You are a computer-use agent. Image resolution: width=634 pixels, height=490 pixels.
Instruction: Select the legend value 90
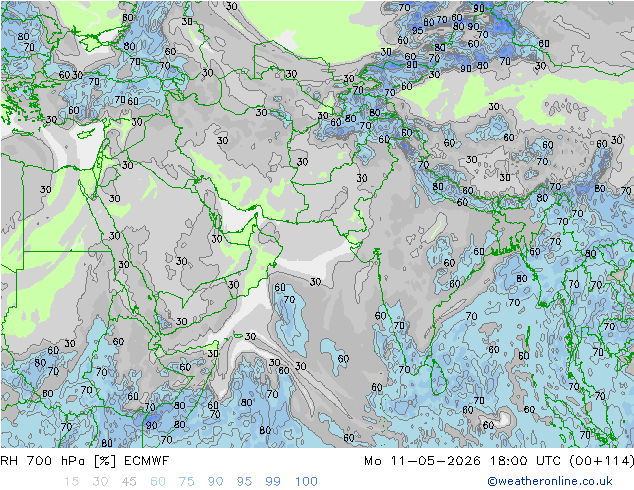[215, 482]
